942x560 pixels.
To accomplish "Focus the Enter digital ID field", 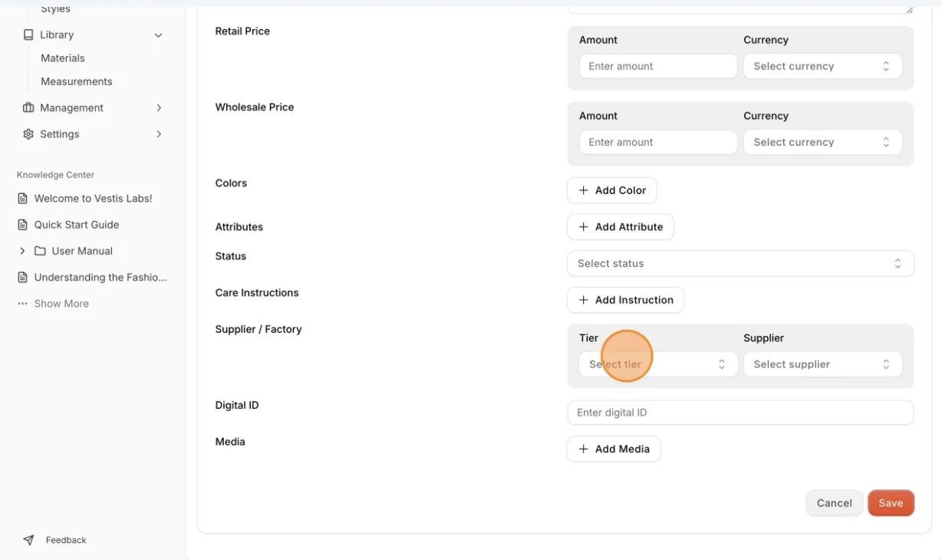I will coord(740,413).
